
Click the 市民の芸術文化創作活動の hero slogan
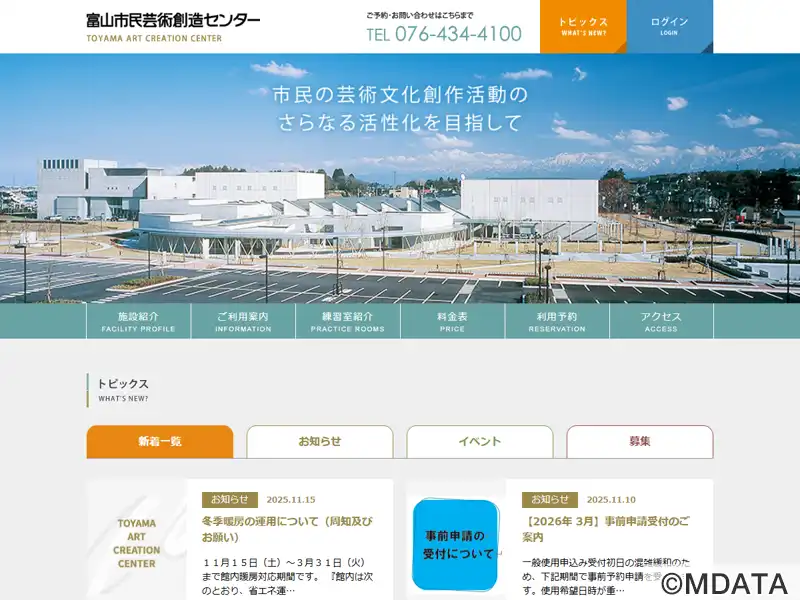coord(401,95)
